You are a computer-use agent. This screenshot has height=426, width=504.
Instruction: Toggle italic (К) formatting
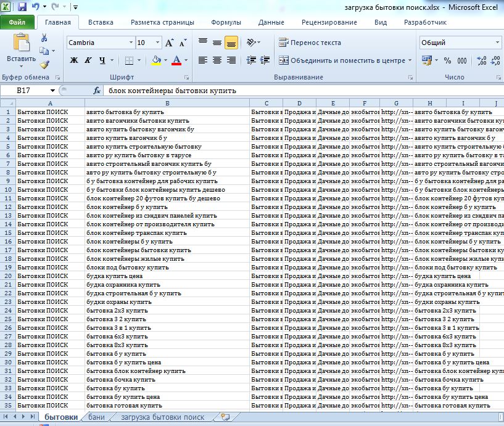(88, 60)
